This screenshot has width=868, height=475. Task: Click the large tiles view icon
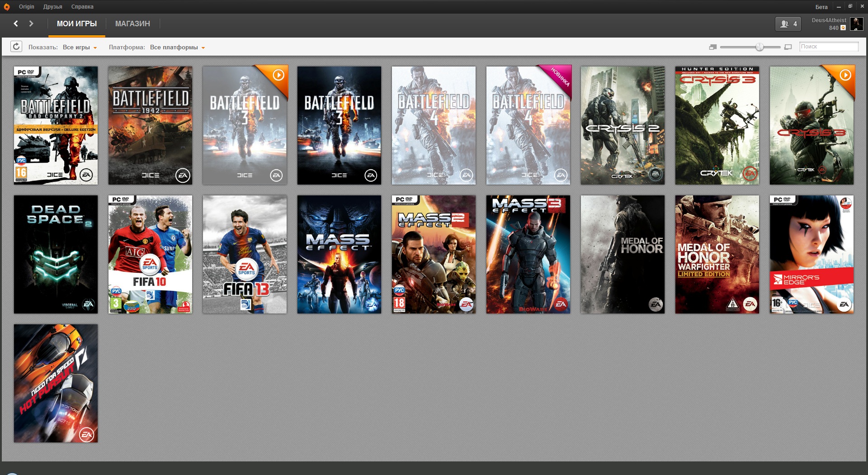[788, 47]
